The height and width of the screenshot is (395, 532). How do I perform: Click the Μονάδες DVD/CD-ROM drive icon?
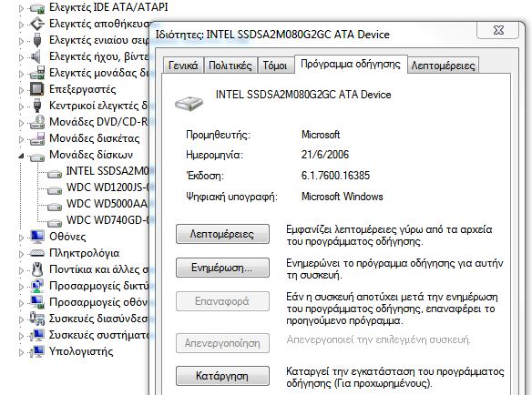coord(37,122)
